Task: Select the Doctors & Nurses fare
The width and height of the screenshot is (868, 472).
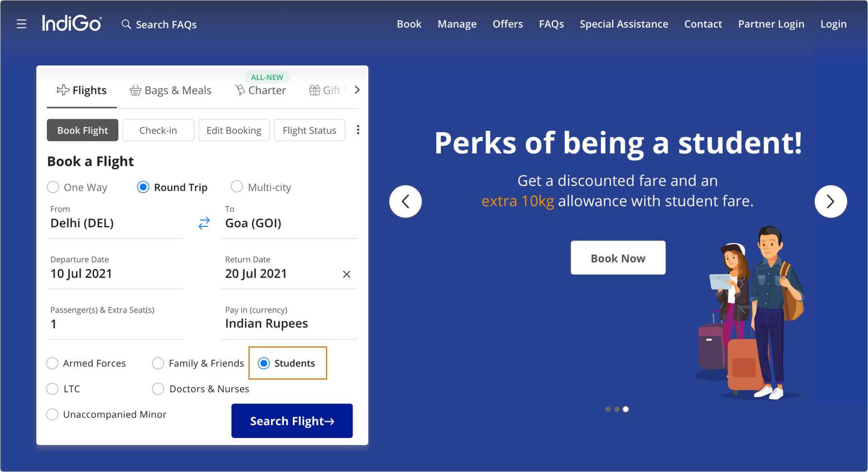Action: (158, 389)
